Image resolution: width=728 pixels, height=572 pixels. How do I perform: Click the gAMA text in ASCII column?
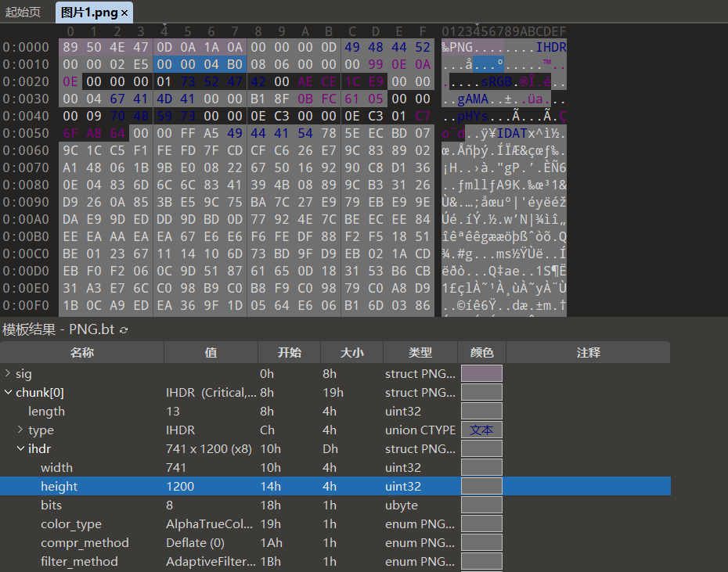(473, 99)
